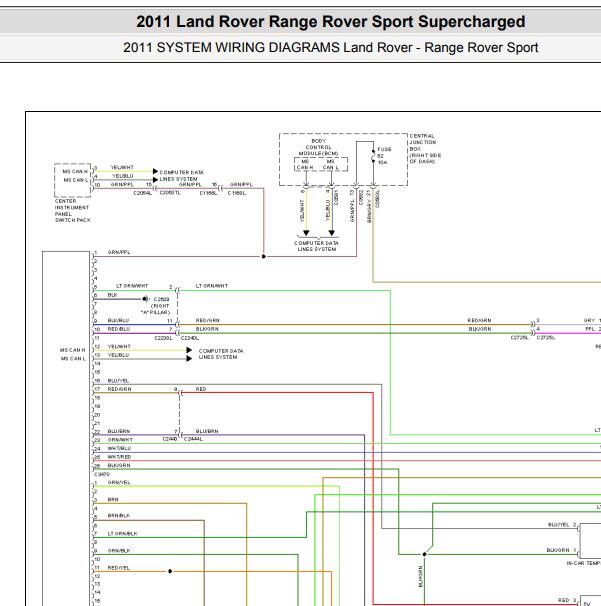Click the 'BLU/YEL' label on pin 16
This screenshot has width=601, height=606.
coord(118,381)
